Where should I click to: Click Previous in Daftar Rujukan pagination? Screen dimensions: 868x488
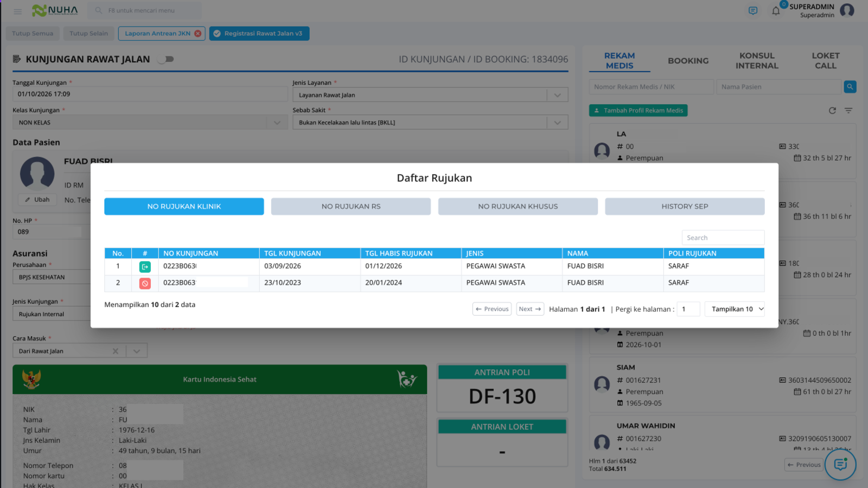[492, 309]
